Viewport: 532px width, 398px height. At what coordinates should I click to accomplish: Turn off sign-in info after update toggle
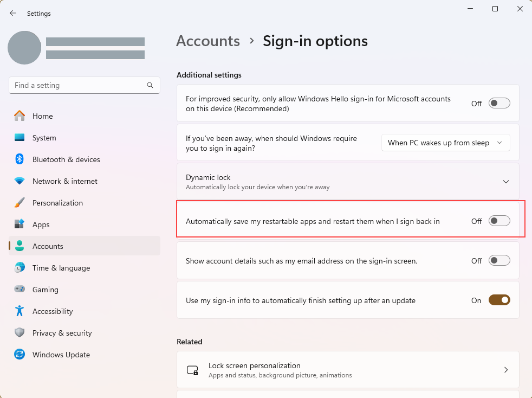point(499,300)
